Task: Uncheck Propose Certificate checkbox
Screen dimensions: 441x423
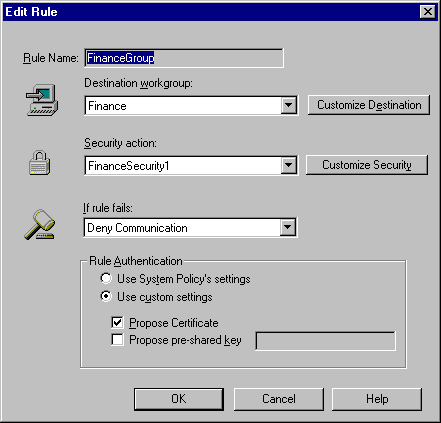Action: (117, 322)
